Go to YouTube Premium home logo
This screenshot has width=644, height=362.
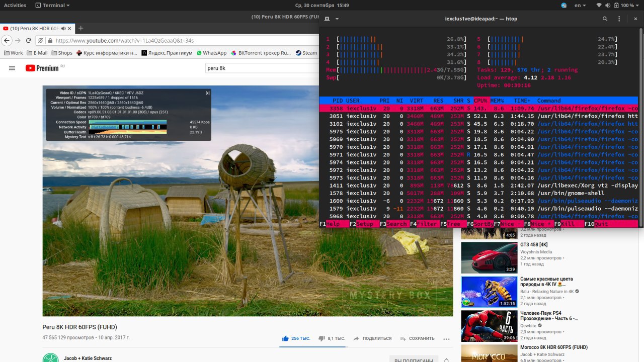point(42,68)
